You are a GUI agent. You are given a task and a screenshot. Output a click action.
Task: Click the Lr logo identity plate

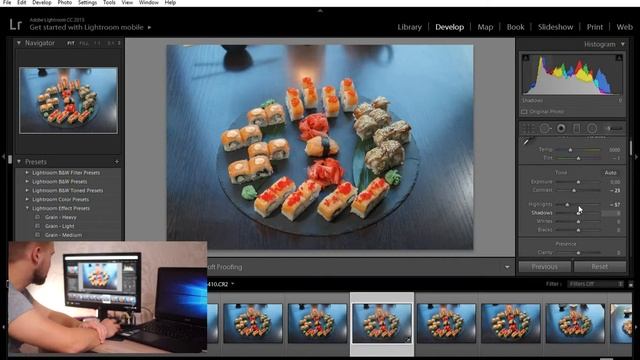pyautogui.click(x=16, y=24)
